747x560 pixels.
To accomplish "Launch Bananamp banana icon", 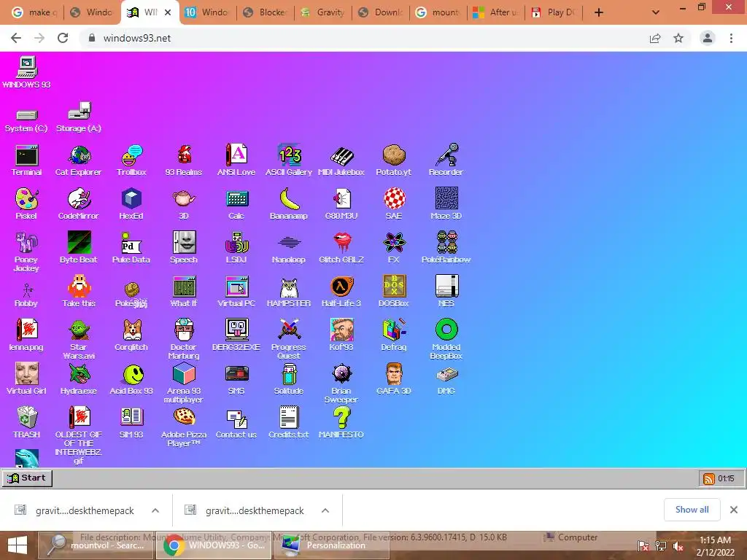I will click(x=289, y=204).
